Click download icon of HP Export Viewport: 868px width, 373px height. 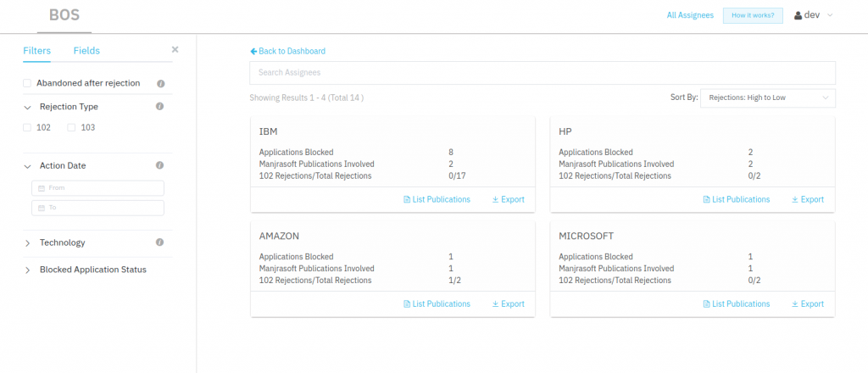click(795, 199)
